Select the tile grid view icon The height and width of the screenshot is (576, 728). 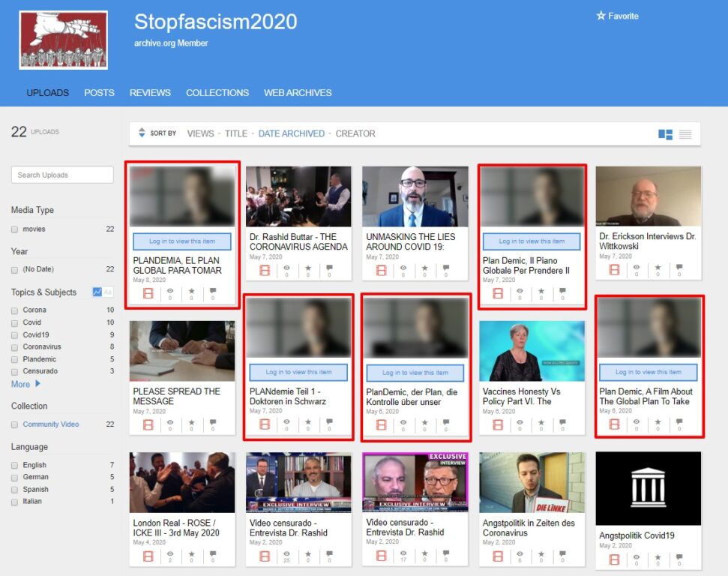click(665, 134)
